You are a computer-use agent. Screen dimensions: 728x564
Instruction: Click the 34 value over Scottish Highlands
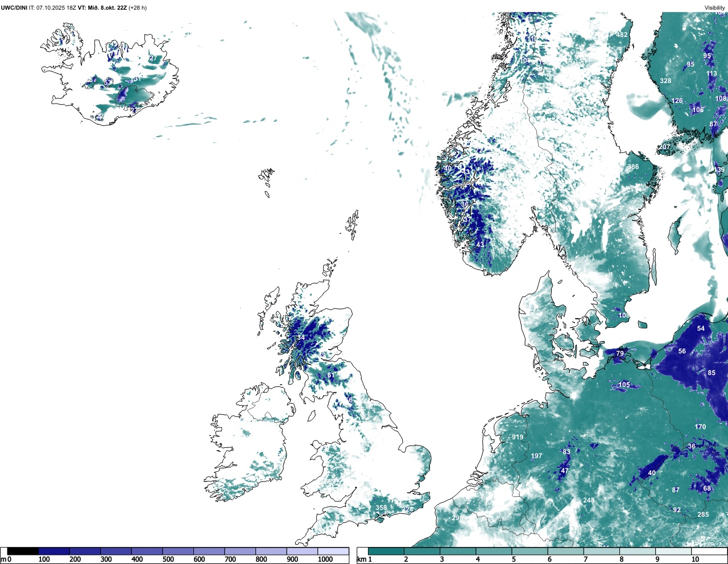pyautogui.click(x=301, y=337)
